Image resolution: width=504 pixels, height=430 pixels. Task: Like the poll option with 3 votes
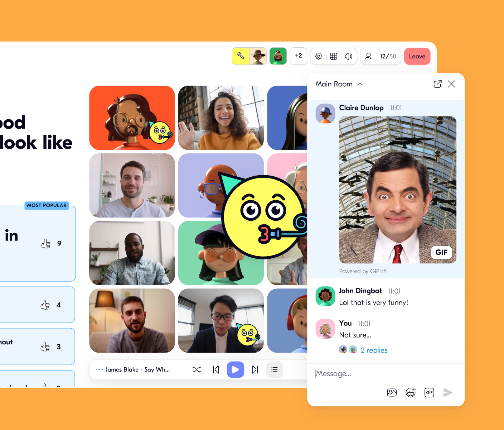pyautogui.click(x=45, y=347)
